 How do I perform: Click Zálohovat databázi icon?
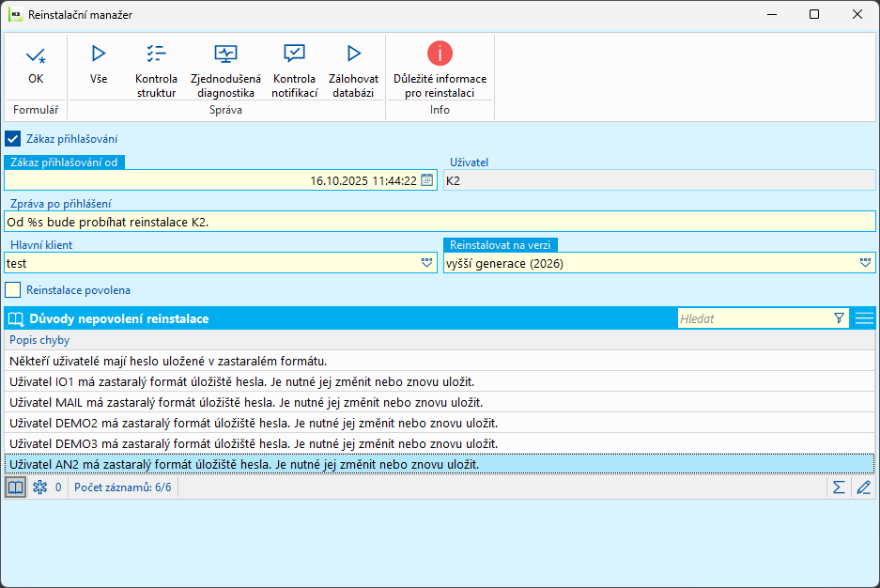(353, 54)
